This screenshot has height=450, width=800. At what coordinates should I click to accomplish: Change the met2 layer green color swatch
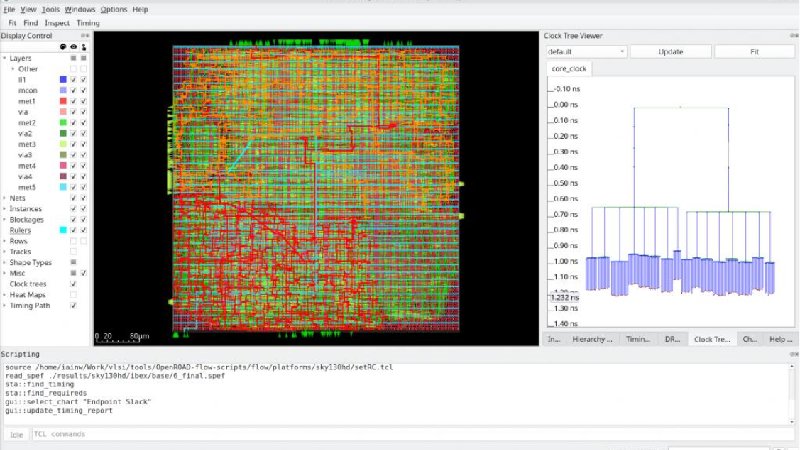(63, 122)
